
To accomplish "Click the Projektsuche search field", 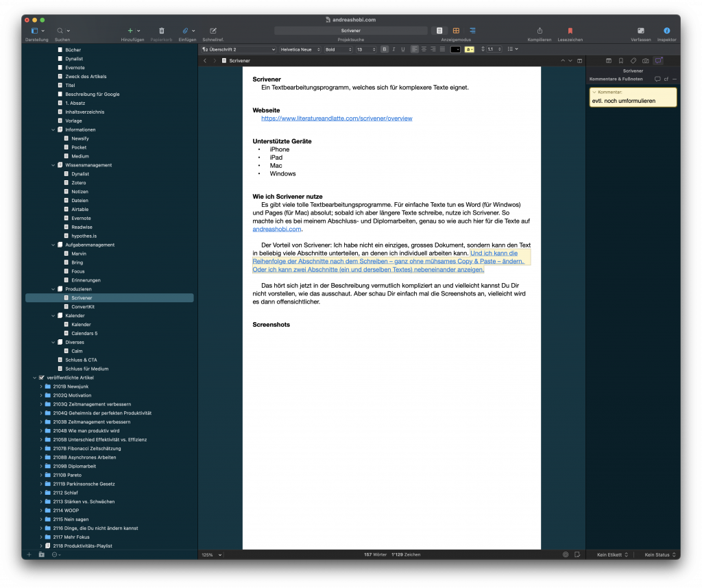I will coord(350,31).
